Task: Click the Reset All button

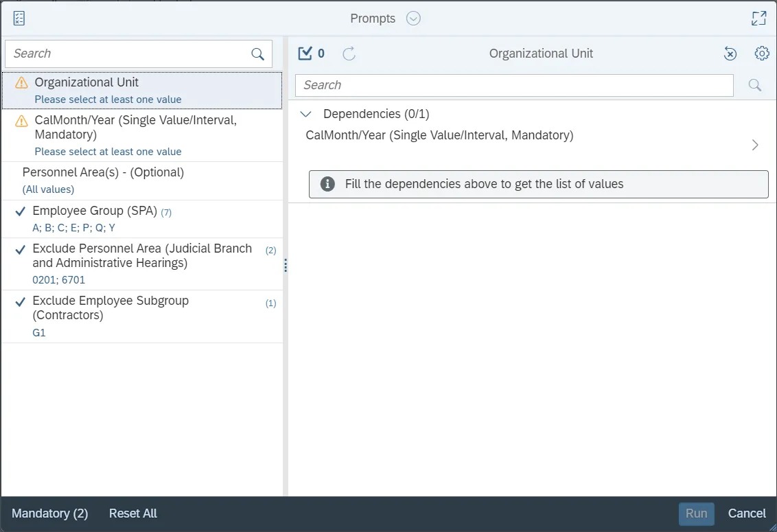Action: (133, 513)
